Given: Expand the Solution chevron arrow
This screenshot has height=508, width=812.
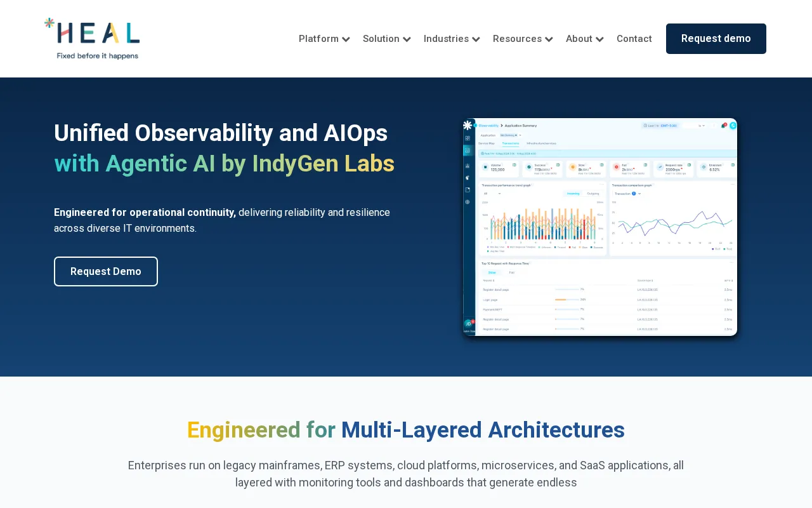Looking at the screenshot, I should (x=407, y=39).
